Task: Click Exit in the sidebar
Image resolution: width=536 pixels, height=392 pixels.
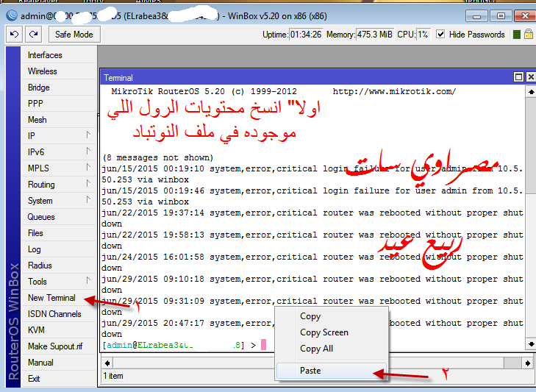Action: tap(59, 379)
